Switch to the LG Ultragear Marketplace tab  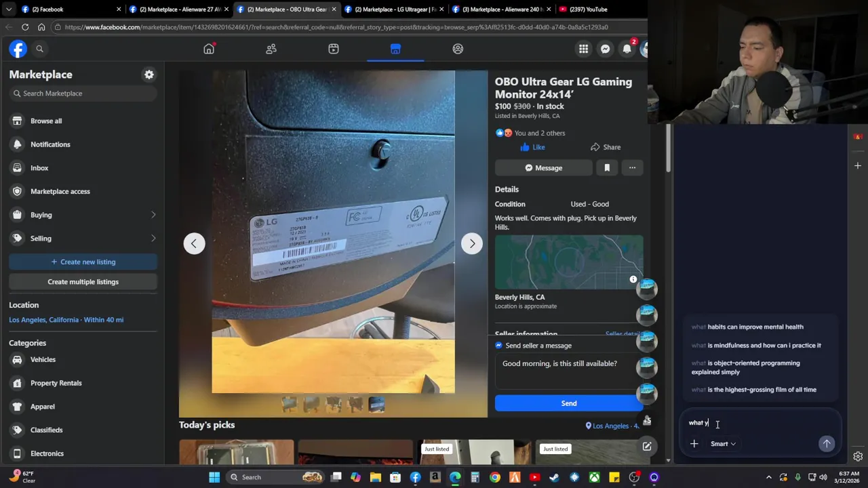[394, 9]
